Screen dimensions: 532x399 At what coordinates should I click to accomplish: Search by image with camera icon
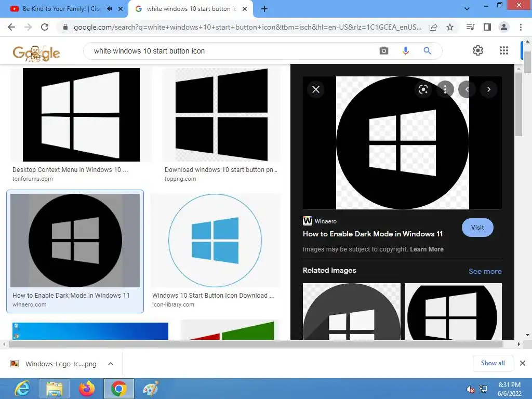[384, 51]
